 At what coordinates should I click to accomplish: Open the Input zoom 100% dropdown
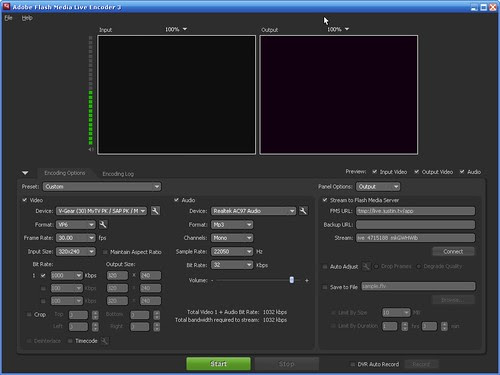pyautogui.click(x=176, y=29)
